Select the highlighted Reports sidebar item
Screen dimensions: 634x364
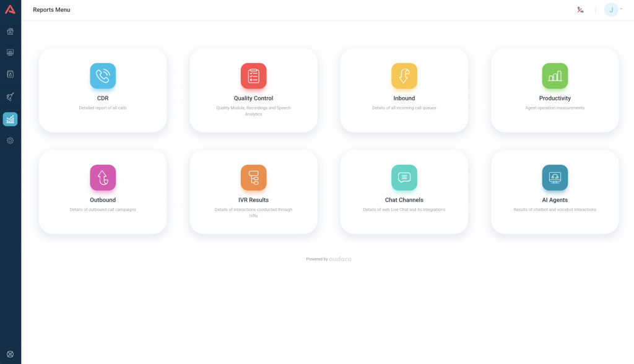coord(10,119)
